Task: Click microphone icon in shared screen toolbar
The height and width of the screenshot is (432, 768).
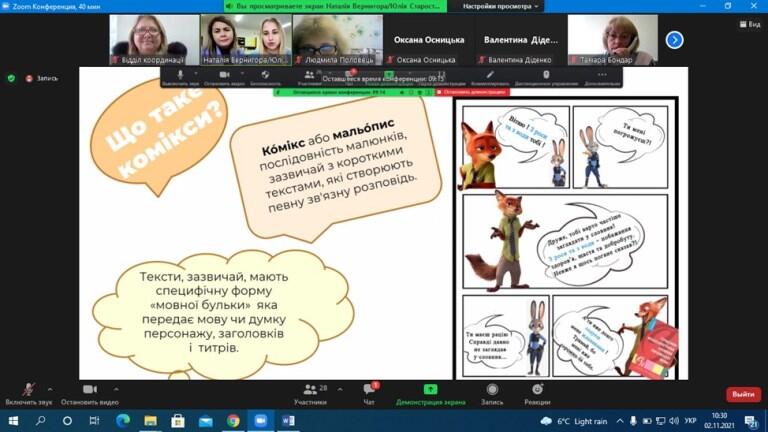Action: click(x=180, y=75)
